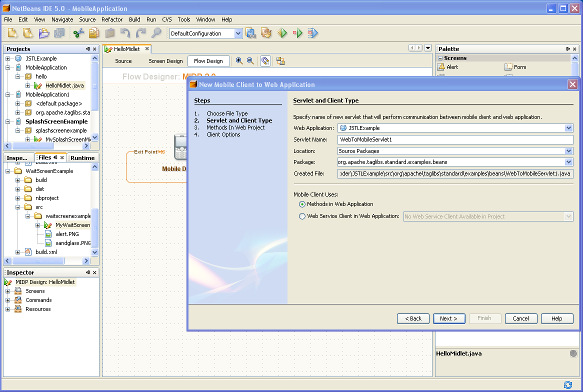583x392 pixels.
Task: Click the Copy toolbar icon
Action: pyautogui.click(x=94, y=33)
